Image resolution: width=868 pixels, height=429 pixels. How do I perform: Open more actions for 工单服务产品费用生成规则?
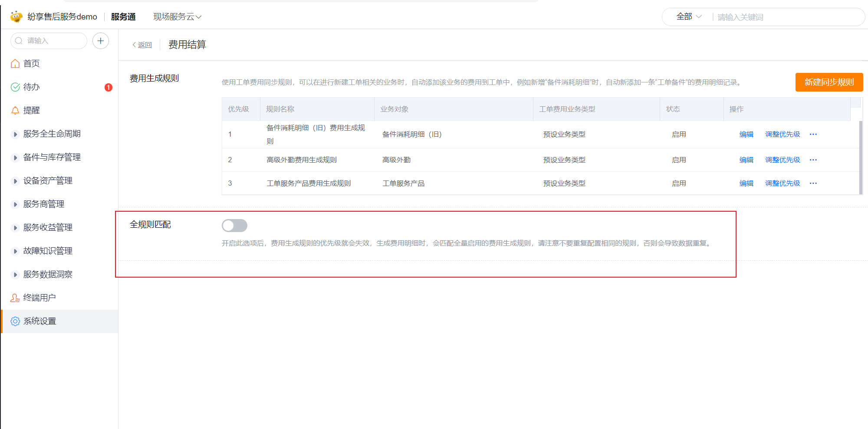813,183
